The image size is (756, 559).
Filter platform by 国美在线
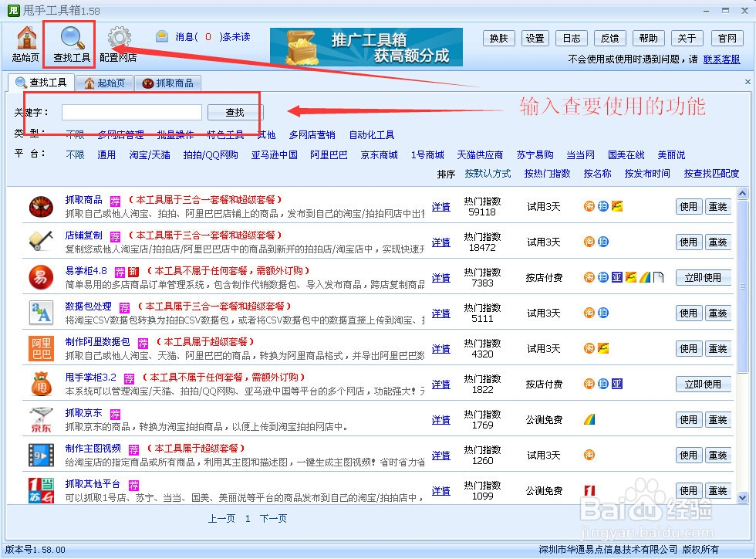point(626,155)
